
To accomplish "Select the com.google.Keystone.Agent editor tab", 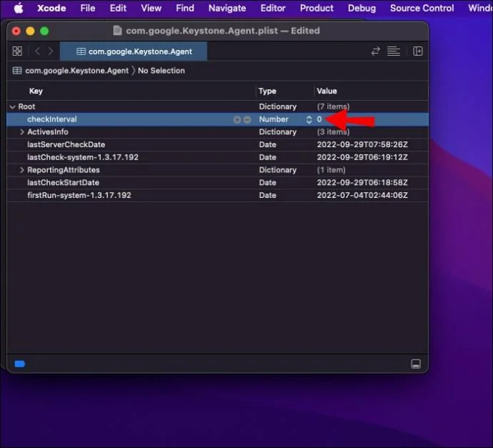I will 134,51.
